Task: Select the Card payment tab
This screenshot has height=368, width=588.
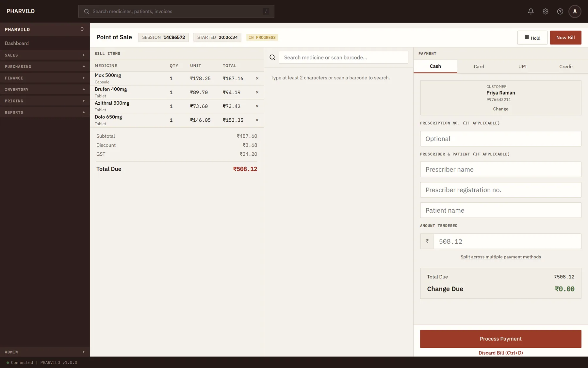Action: click(x=479, y=66)
